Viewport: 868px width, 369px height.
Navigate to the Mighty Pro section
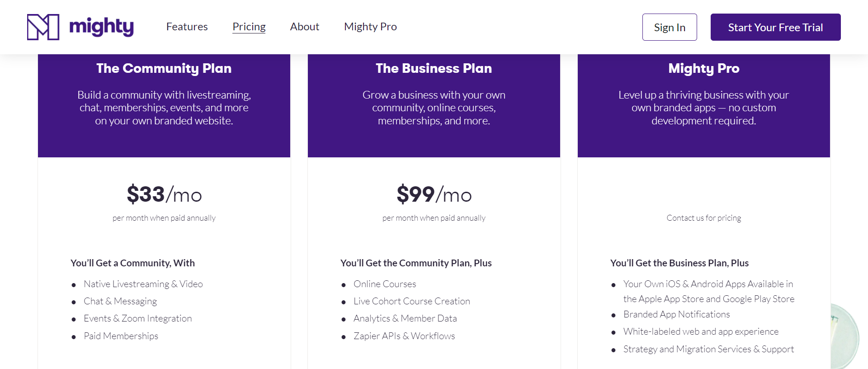point(370,27)
